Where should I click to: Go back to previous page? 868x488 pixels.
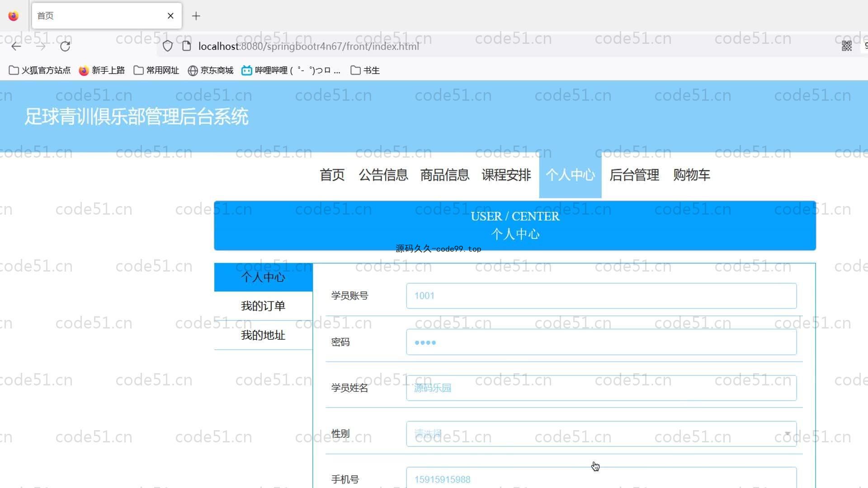click(x=16, y=46)
